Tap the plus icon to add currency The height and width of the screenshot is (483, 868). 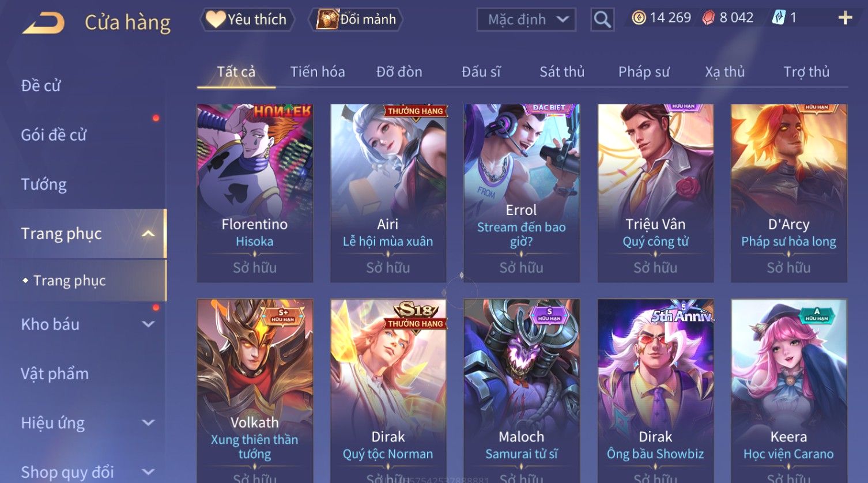(x=845, y=18)
